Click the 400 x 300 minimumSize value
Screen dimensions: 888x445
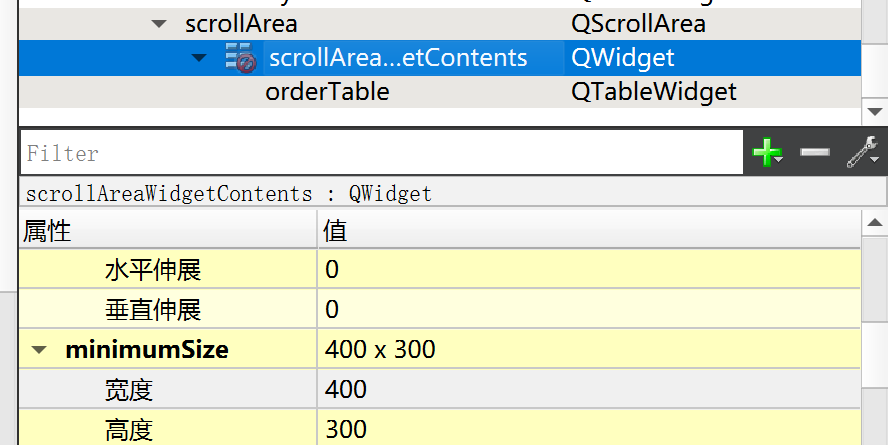coord(380,349)
